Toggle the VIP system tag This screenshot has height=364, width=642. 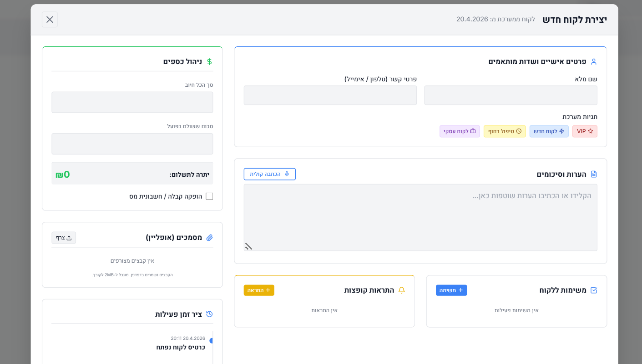(x=585, y=131)
